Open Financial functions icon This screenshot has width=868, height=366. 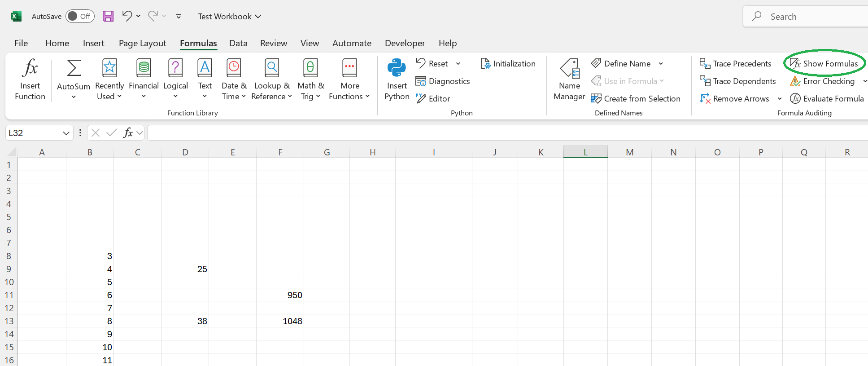click(144, 68)
